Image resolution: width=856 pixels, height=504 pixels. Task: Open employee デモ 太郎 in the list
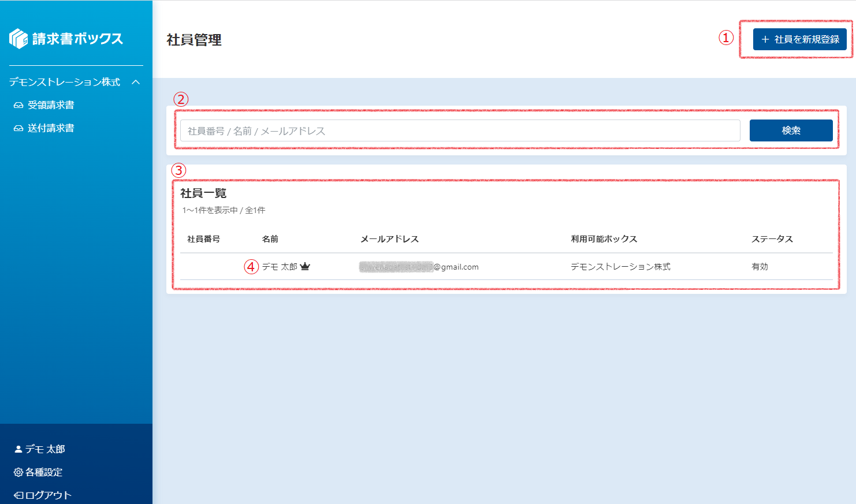[x=280, y=267]
